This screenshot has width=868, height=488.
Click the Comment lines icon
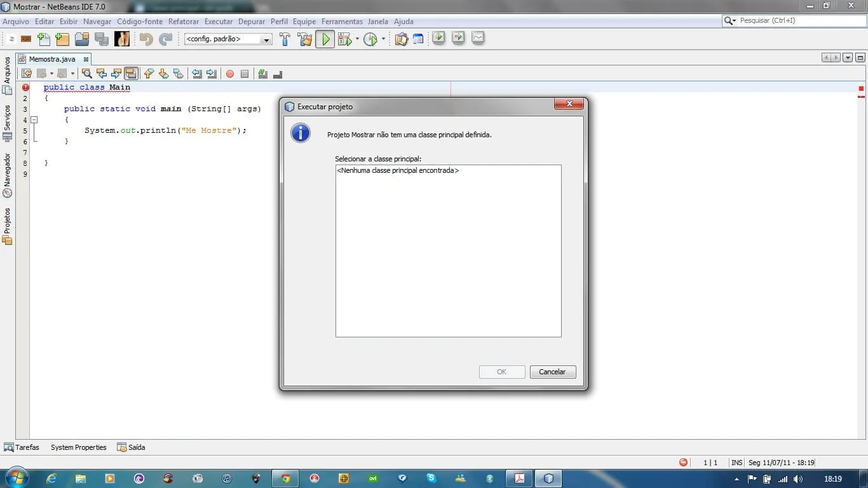[x=263, y=74]
